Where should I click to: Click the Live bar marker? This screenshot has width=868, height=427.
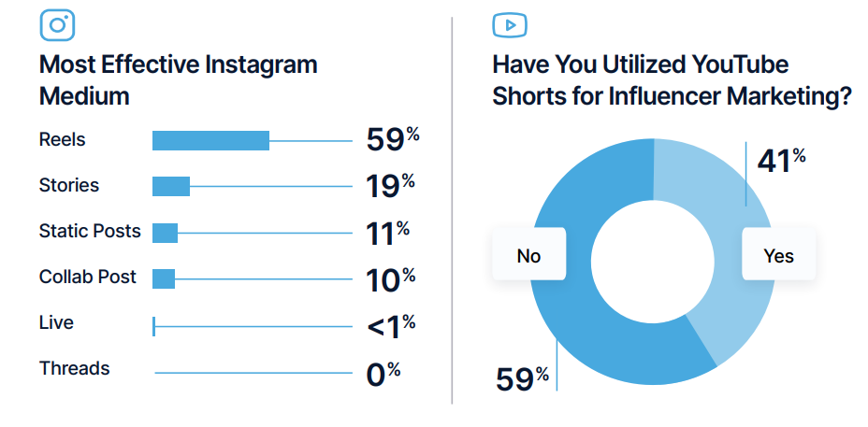[x=154, y=325]
